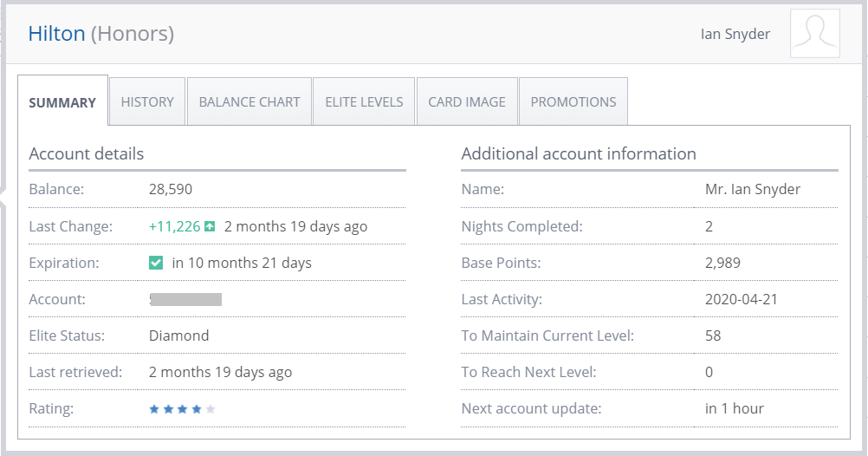Click the Hilton program title link
Image resolution: width=868 pixels, height=456 pixels.
56,34
